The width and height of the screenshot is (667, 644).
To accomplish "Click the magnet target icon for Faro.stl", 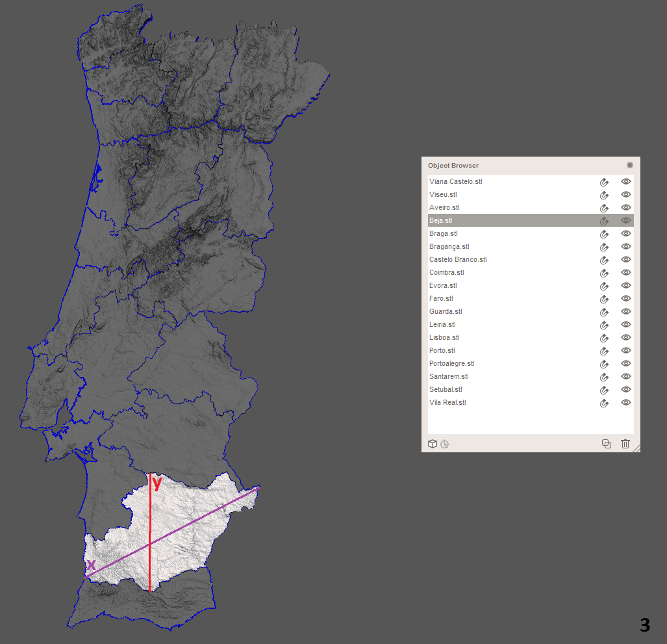I will 604,299.
